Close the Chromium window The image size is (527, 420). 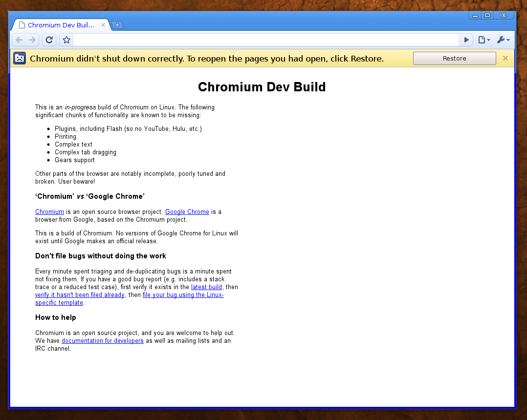coord(504,15)
